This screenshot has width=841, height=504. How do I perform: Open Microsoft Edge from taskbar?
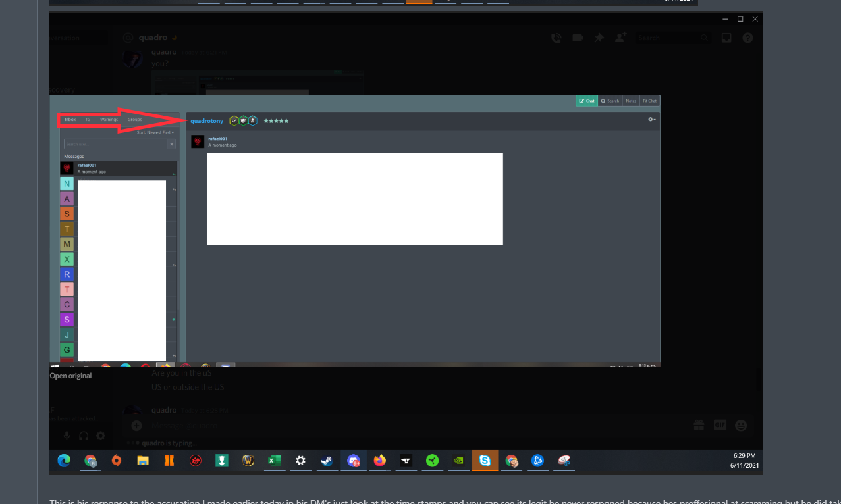click(64, 461)
